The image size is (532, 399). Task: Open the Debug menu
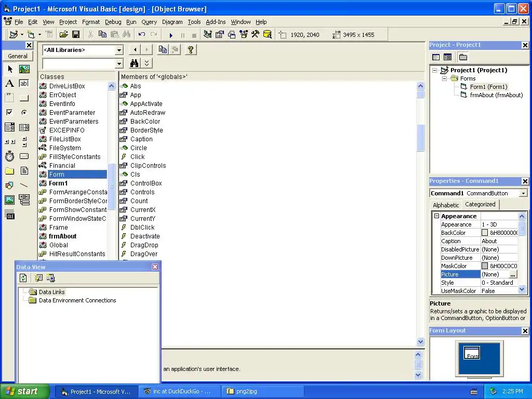(x=113, y=22)
